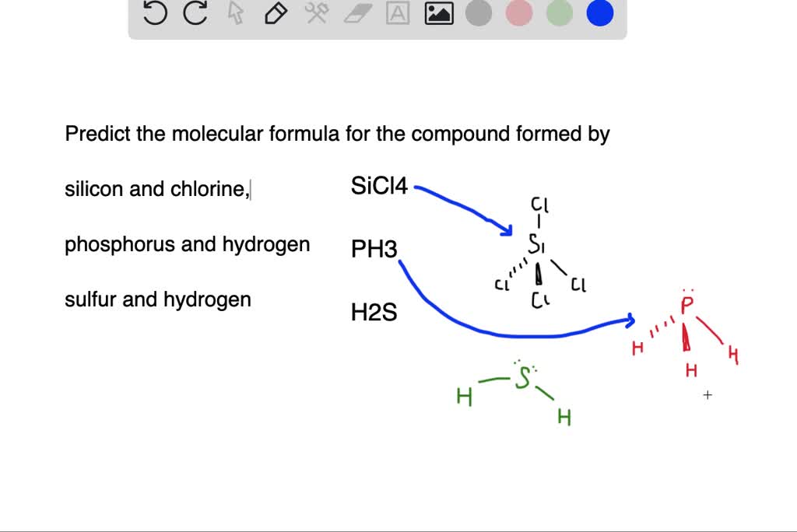Select the PH3 text on canvas

pyautogui.click(x=372, y=249)
